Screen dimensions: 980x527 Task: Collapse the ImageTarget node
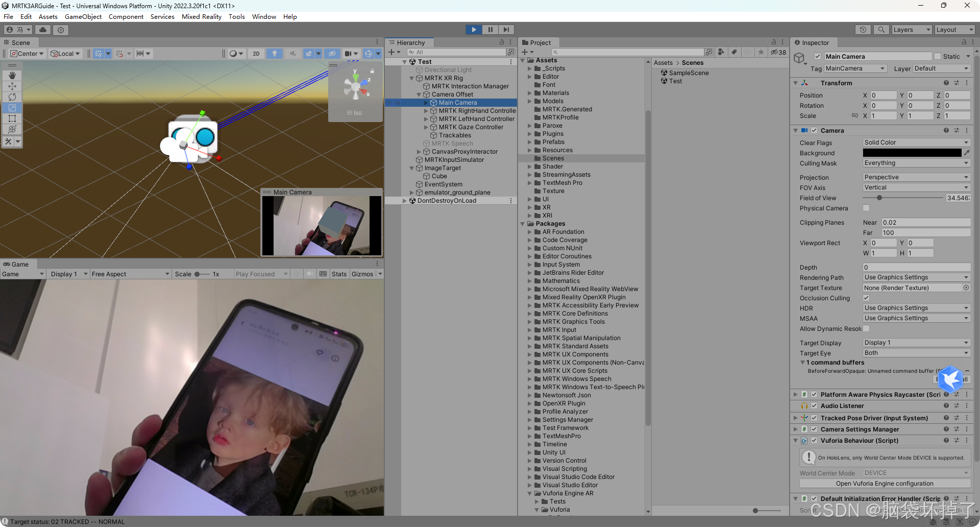(x=412, y=168)
